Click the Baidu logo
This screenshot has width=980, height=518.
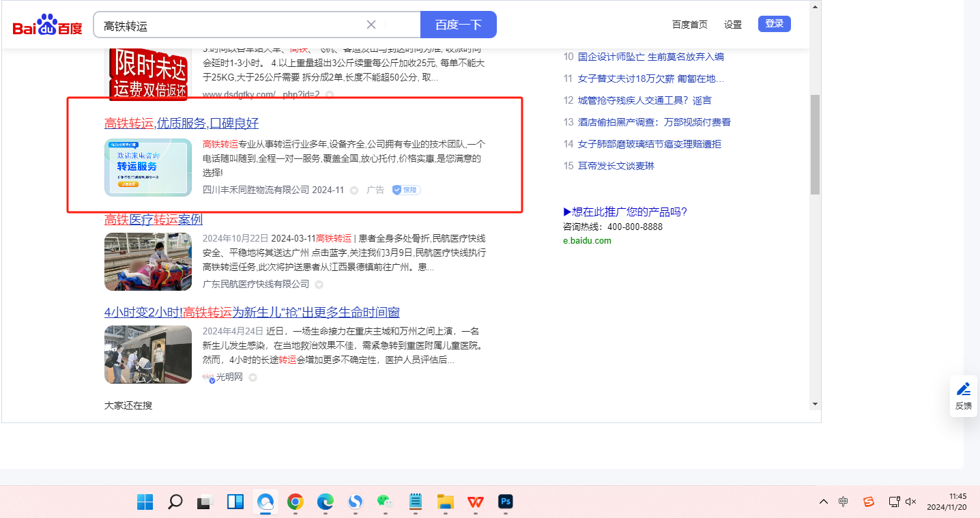(x=47, y=25)
